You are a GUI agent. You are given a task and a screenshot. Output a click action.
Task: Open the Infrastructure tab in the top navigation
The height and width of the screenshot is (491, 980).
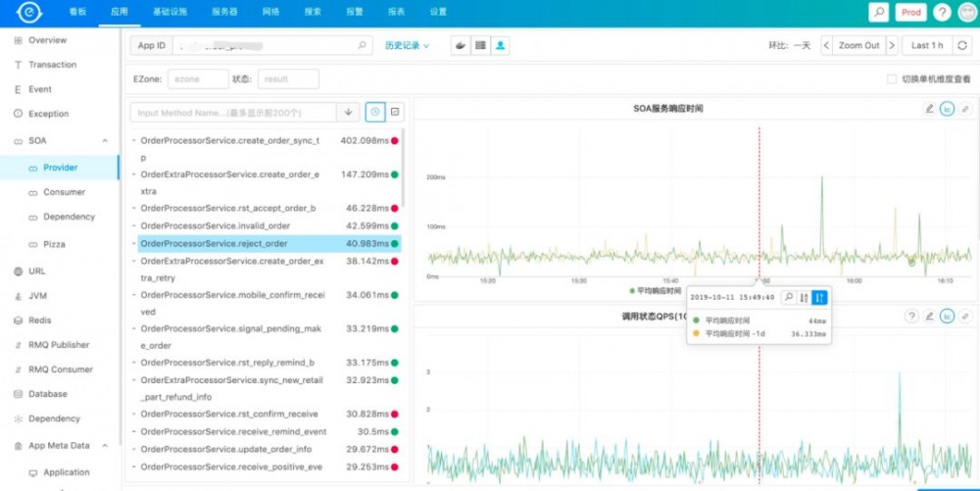point(170,12)
